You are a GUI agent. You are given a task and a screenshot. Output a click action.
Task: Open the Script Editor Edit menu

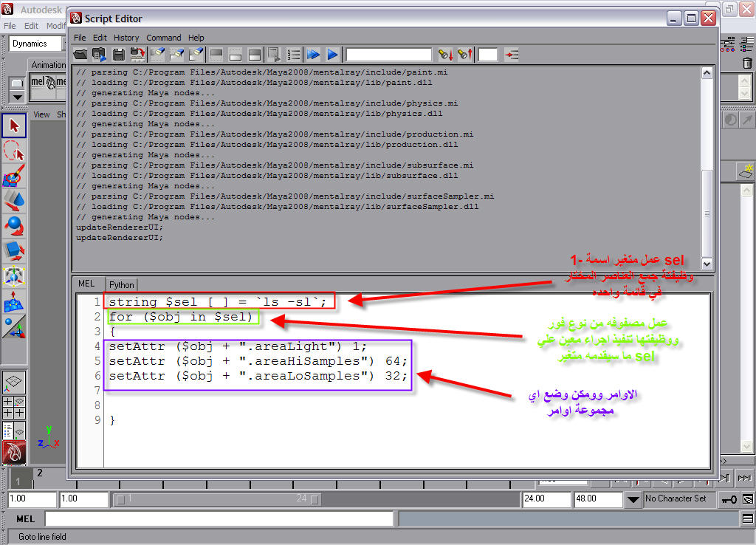click(x=100, y=38)
